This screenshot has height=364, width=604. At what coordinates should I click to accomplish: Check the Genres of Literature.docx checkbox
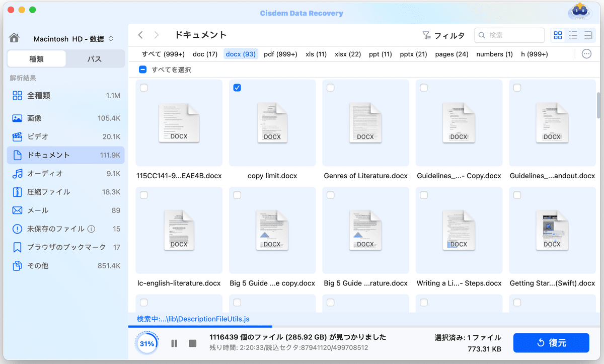(x=331, y=88)
